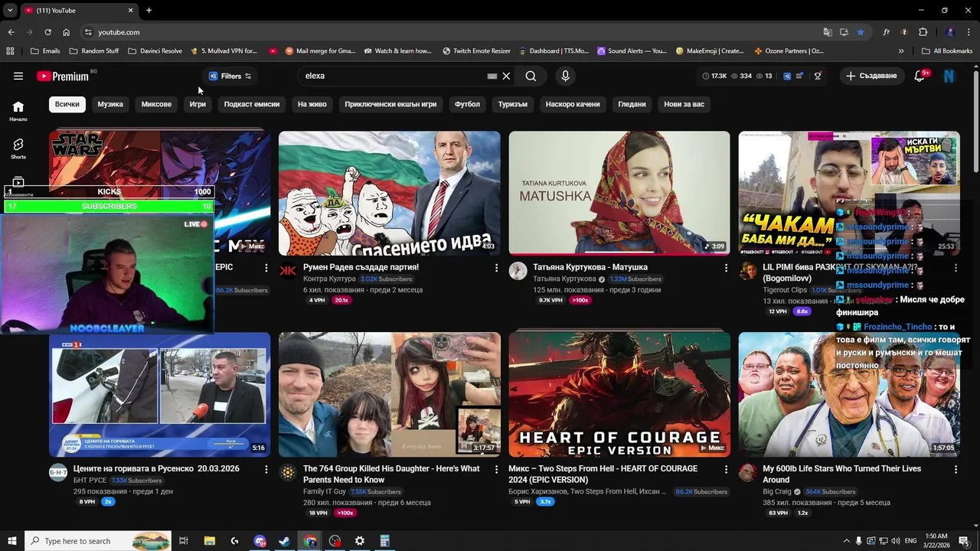Open Big Craig channel name

(776, 491)
